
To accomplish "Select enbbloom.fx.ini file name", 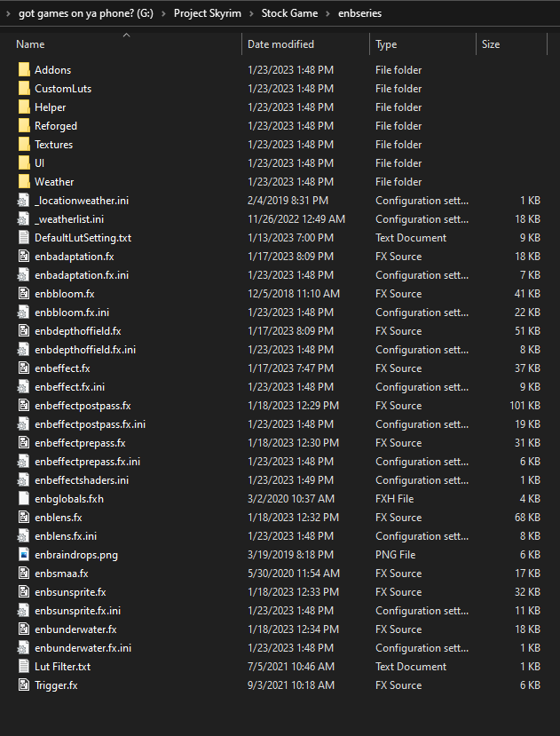I will click(x=72, y=313).
